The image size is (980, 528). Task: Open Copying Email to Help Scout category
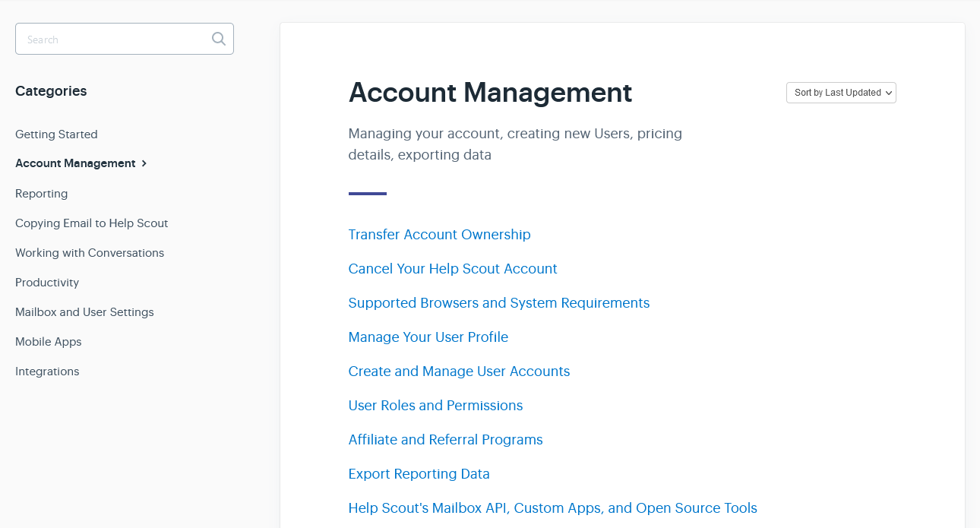[91, 223]
